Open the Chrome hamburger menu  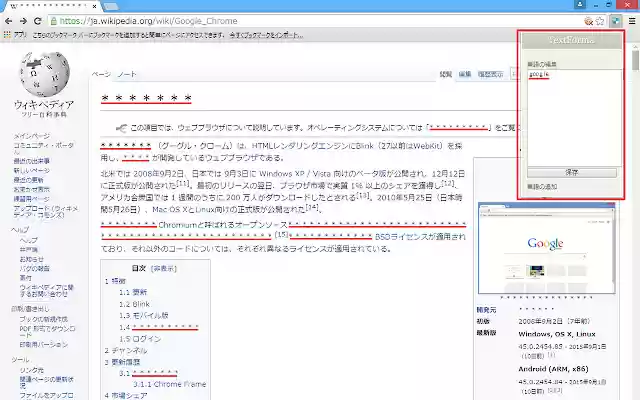(631, 21)
